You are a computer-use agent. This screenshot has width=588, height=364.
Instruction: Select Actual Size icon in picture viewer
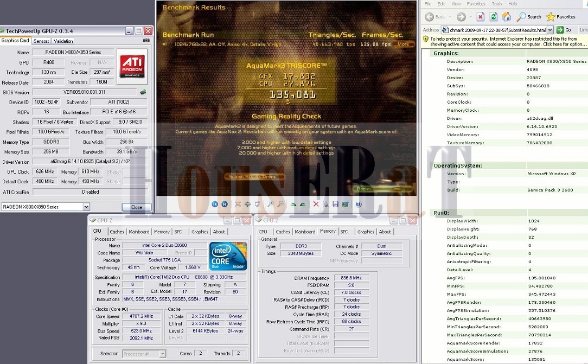click(x=247, y=204)
